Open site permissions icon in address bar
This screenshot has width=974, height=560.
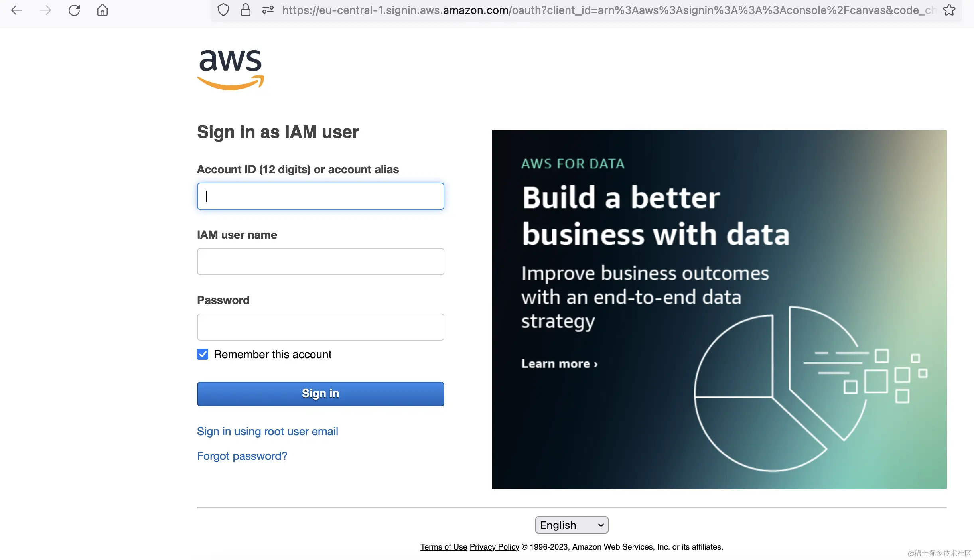pyautogui.click(x=268, y=10)
